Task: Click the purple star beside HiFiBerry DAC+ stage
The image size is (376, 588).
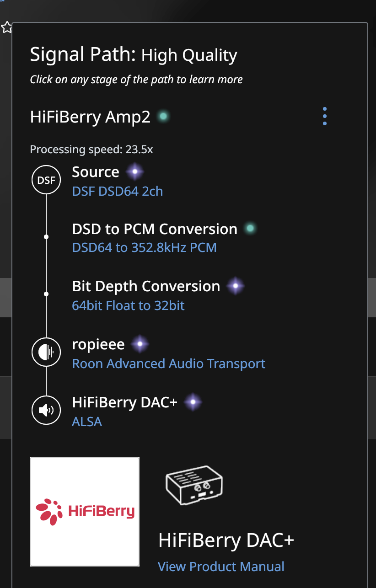Action: [193, 402]
